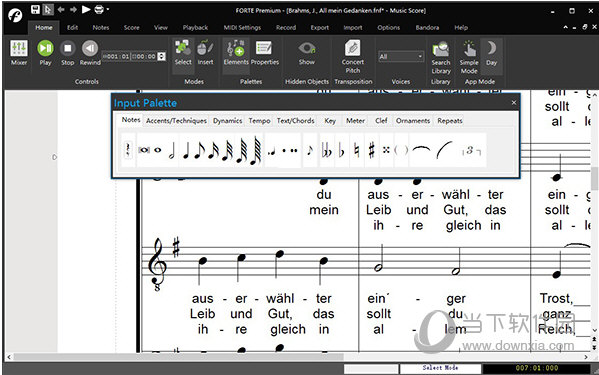Select the sixteenth note in the palette
The image size is (599, 375).
click(x=213, y=150)
